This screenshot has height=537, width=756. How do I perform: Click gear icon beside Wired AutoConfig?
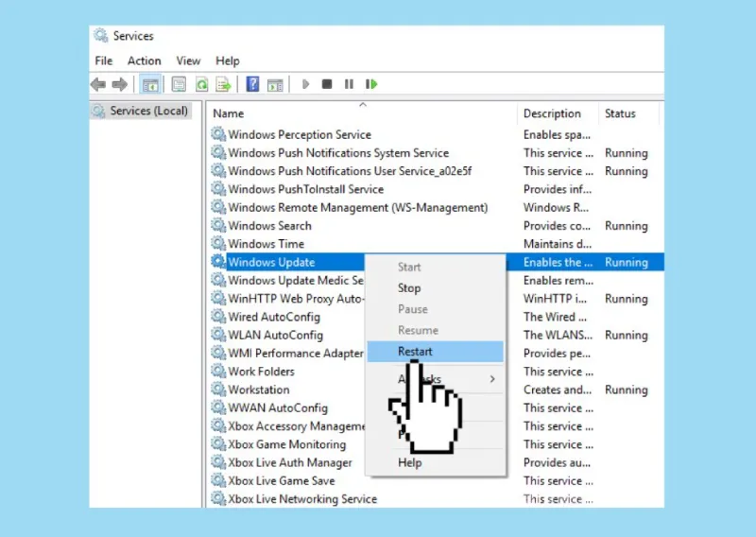coord(218,316)
